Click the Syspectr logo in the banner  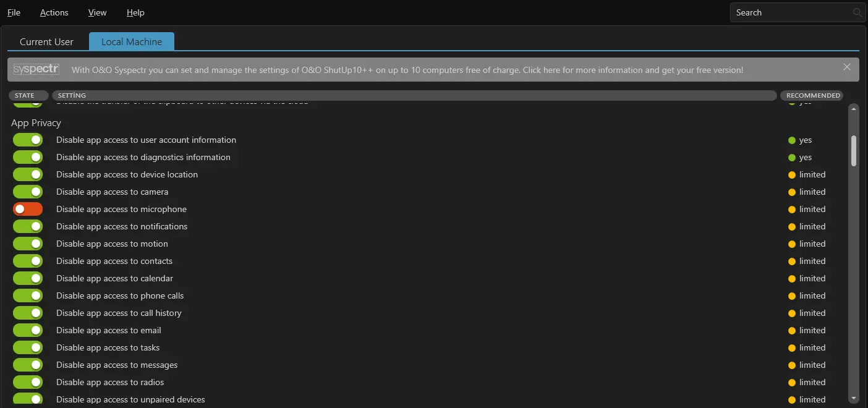(36, 69)
